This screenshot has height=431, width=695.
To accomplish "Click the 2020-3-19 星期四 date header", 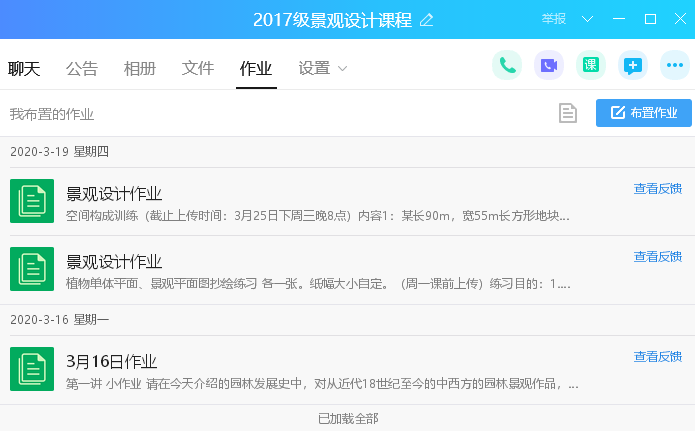I will [59, 152].
